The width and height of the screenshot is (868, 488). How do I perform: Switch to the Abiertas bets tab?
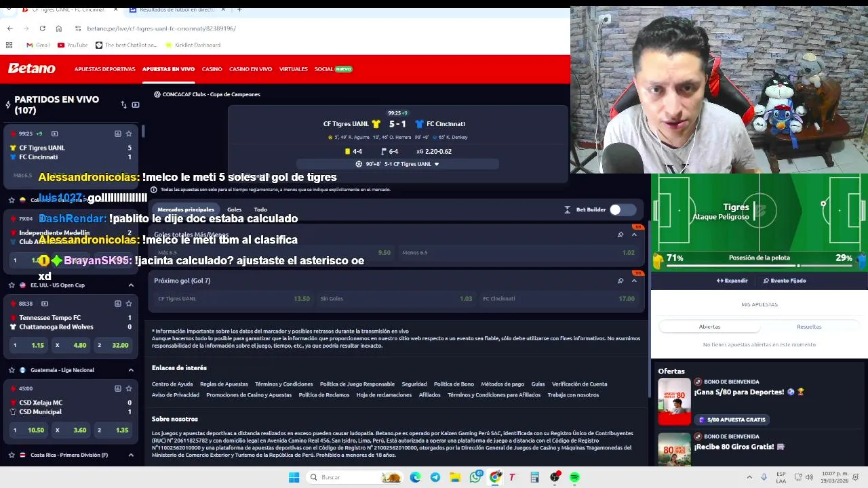click(709, 327)
